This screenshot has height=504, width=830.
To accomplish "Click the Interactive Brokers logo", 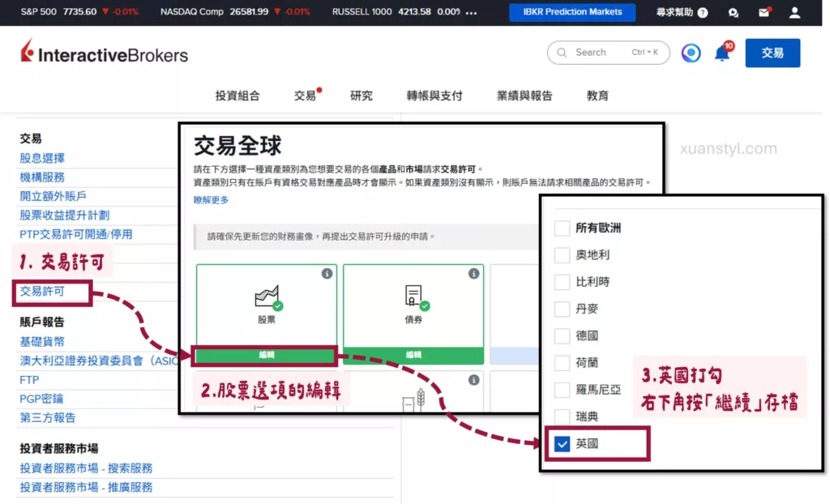I will click(105, 53).
